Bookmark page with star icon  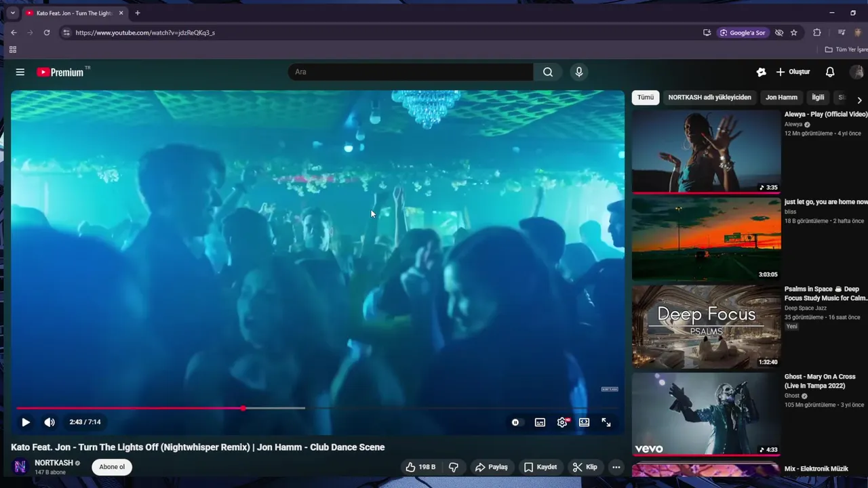click(794, 33)
